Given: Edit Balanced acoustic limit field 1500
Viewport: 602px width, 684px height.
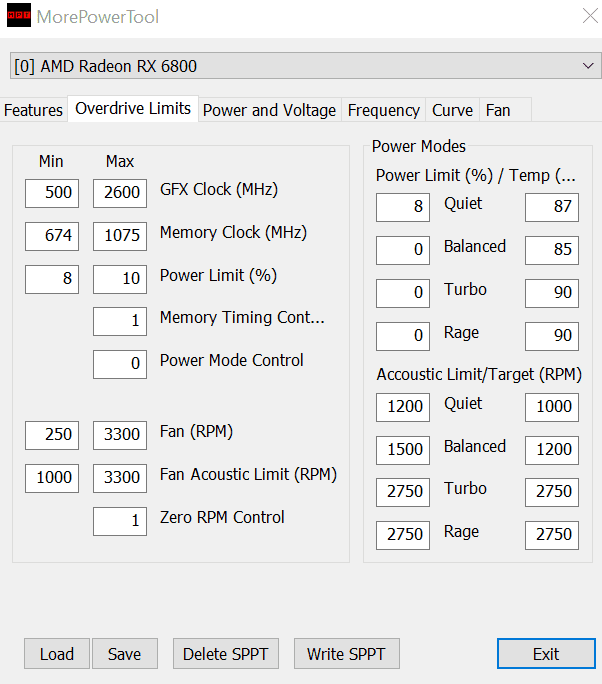Looking at the screenshot, I should click(x=403, y=450).
